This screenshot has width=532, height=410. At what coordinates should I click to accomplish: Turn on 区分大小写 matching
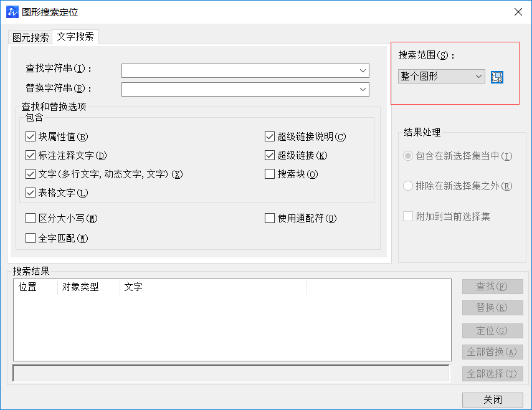coord(30,218)
